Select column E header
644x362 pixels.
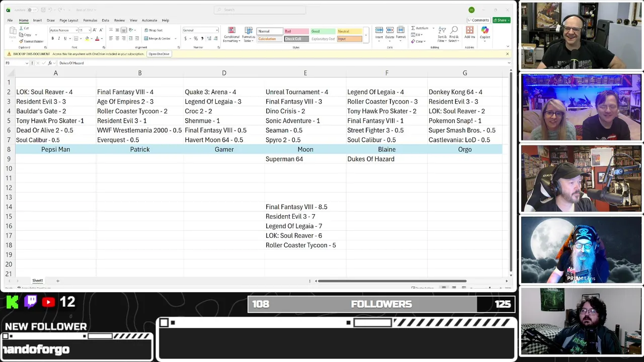[x=305, y=73]
